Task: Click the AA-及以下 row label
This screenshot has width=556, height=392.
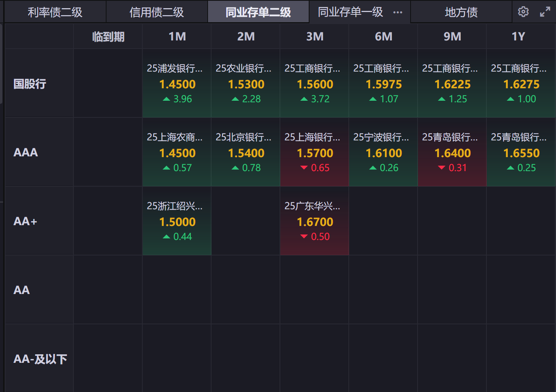Action: tap(40, 359)
